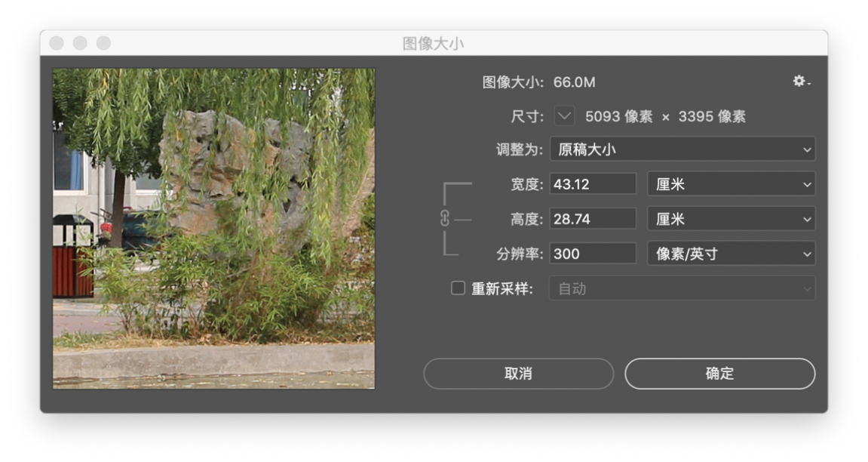This screenshot has width=868, height=462.
Task: Click the 分辨率 label
Action: point(520,254)
